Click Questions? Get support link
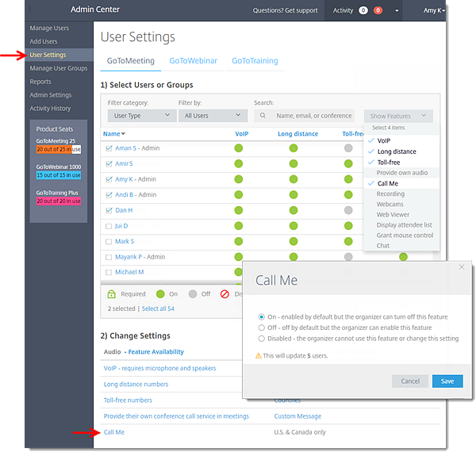 click(285, 10)
